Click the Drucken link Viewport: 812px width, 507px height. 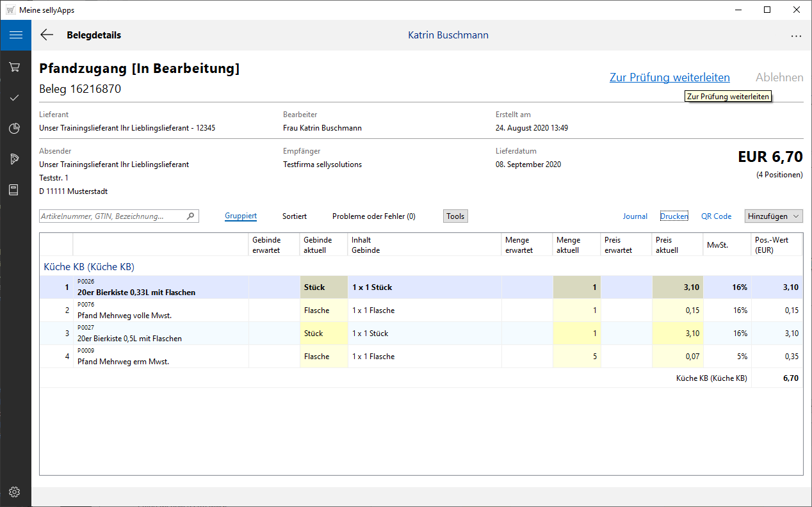(674, 216)
